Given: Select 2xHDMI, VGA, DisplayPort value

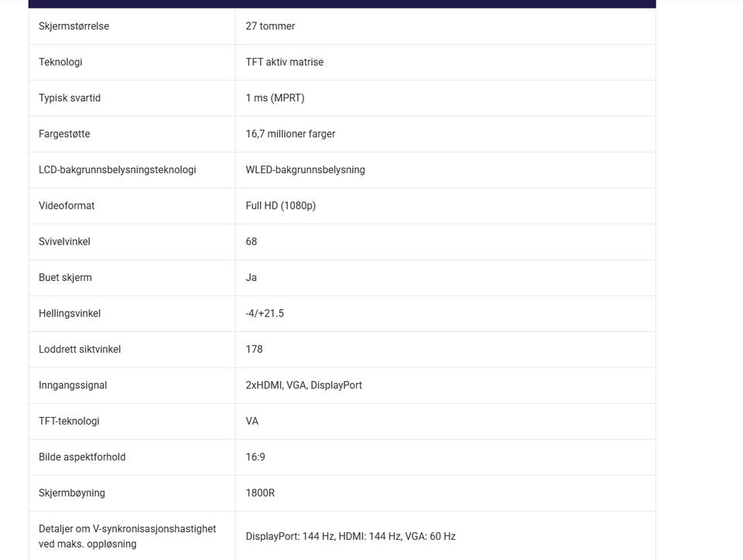Looking at the screenshot, I should (303, 385).
